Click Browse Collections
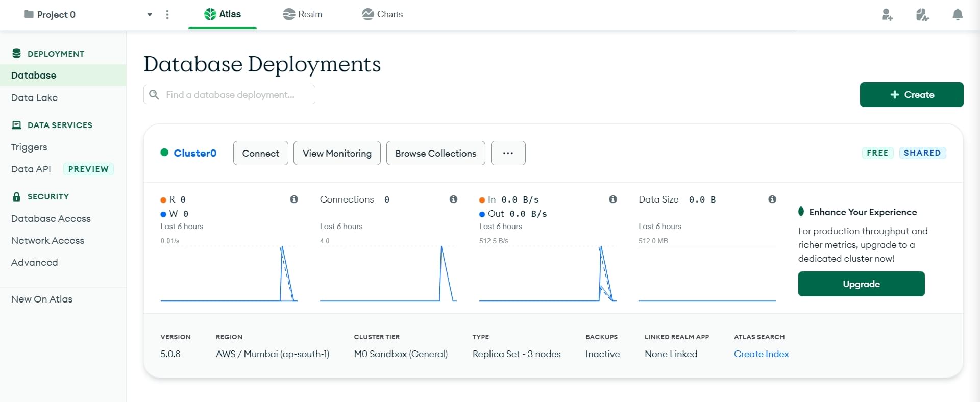 436,153
